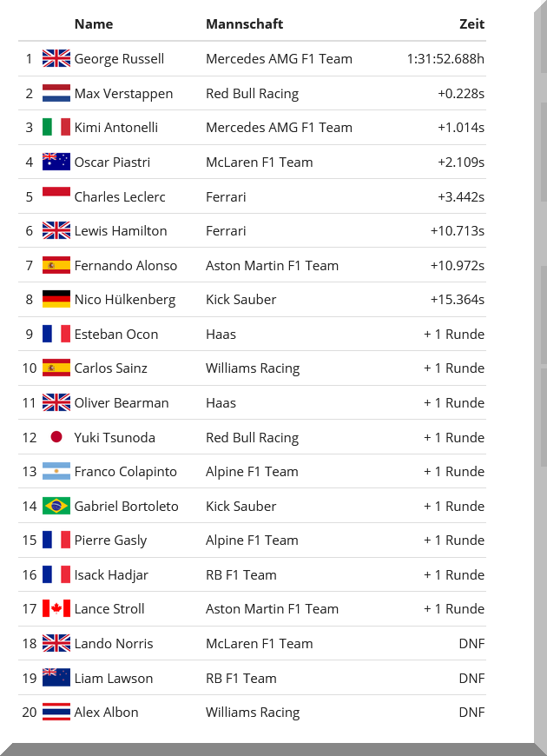Click the Thai flag beside Alex Albon

(56, 713)
